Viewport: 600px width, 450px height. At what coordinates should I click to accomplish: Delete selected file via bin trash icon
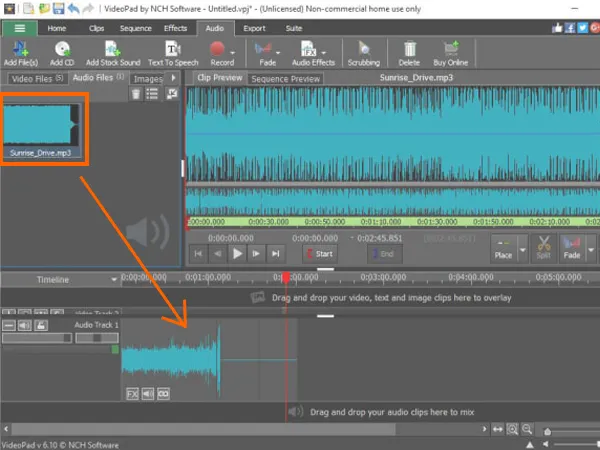(x=136, y=94)
